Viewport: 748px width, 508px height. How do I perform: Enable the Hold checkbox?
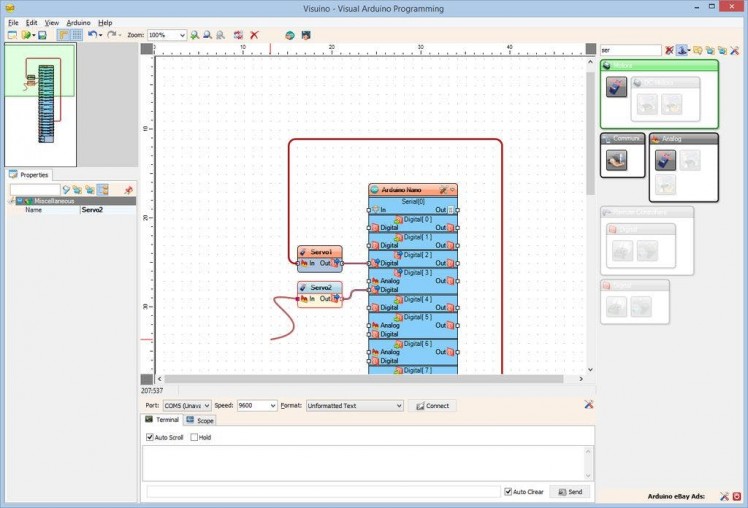(193, 437)
